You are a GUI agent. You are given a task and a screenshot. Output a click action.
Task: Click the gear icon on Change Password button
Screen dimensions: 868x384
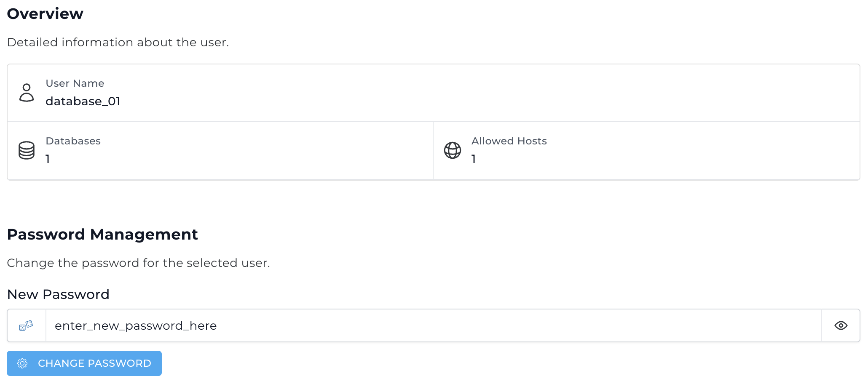point(23,363)
